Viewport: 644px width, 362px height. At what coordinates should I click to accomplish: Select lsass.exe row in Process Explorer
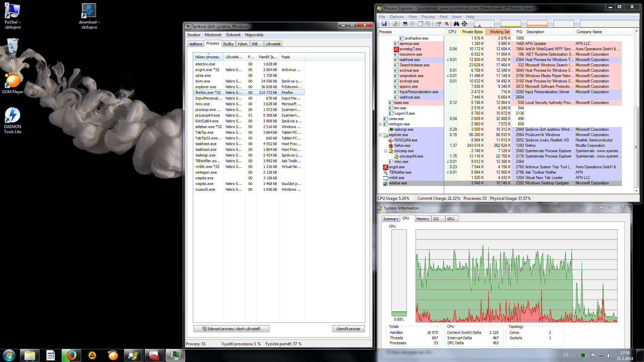click(x=500, y=103)
